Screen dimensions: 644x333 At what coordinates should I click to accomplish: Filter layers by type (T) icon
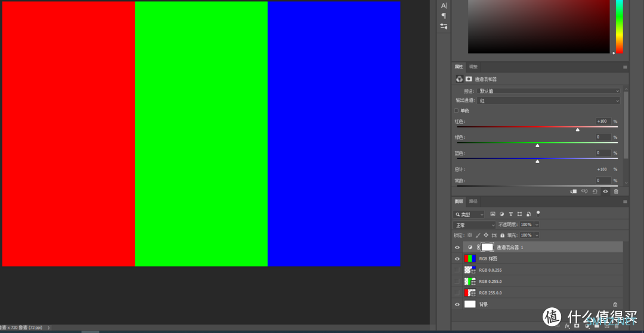click(x=511, y=214)
